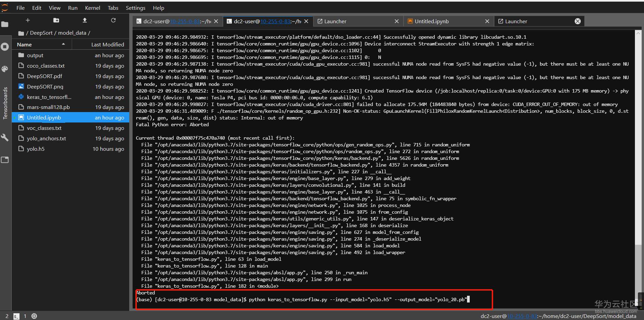Open the Tensorboards sidebar panel
This screenshot has width=644, height=320.
click(5, 103)
